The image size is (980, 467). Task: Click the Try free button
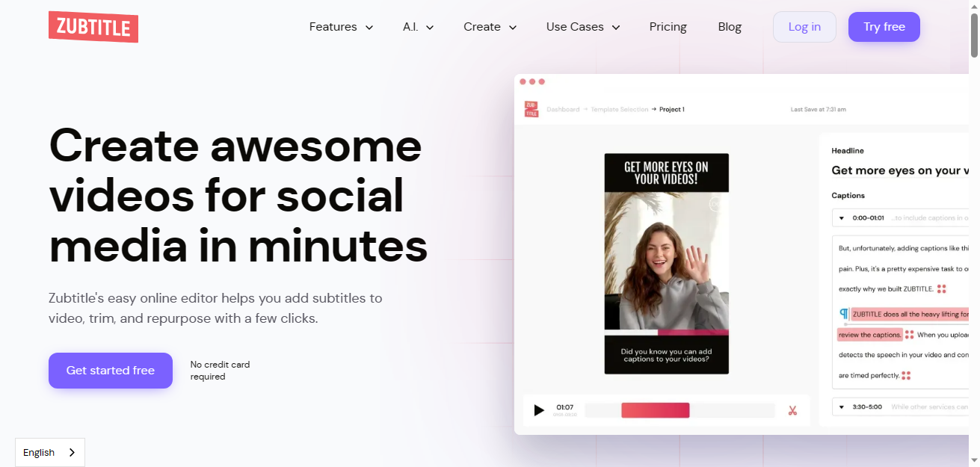pyautogui.click(x=884, y=27)
